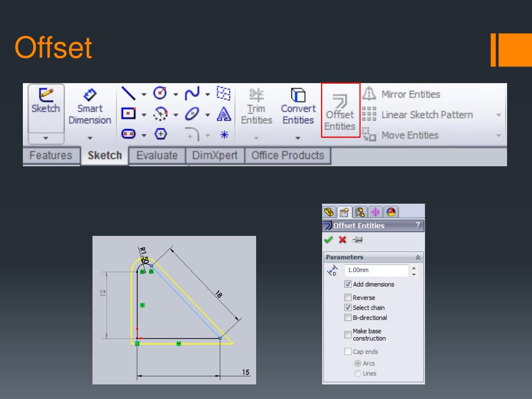Viewport: 532px width, 399px height.
Task: Select the Point sketch tool
Action: [x=224, y=135]
